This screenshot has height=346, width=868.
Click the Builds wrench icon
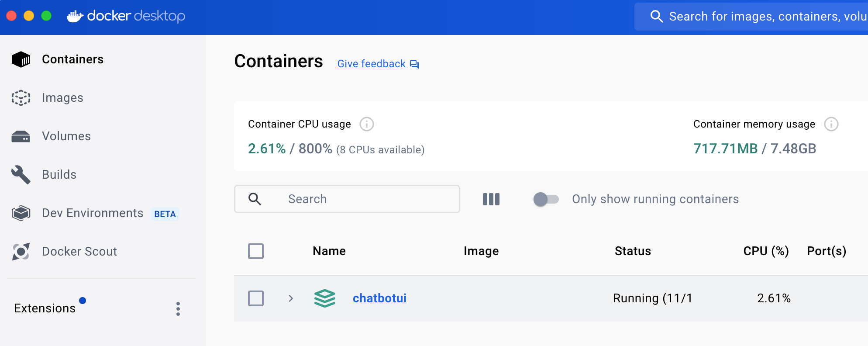[21, 175]
